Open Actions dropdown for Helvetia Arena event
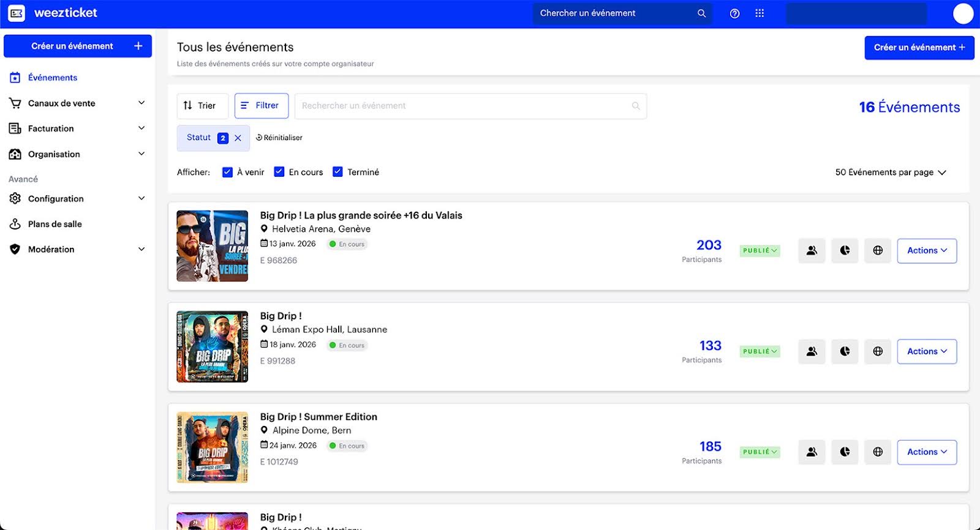 coord(927,251)
